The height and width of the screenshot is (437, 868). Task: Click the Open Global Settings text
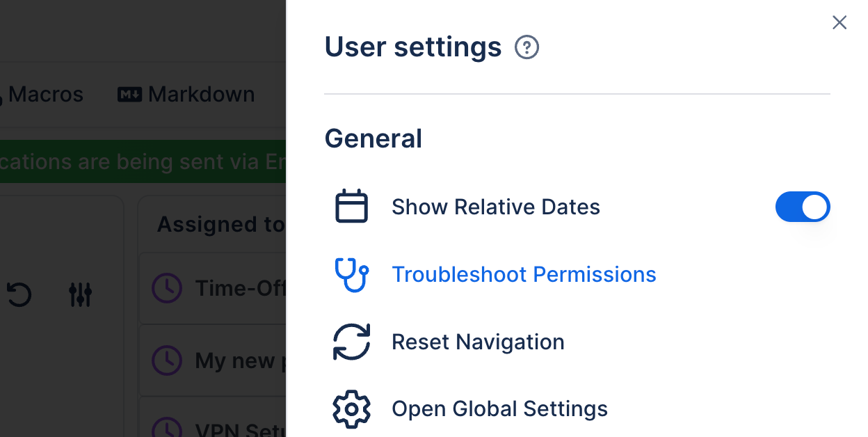[499, 408]
